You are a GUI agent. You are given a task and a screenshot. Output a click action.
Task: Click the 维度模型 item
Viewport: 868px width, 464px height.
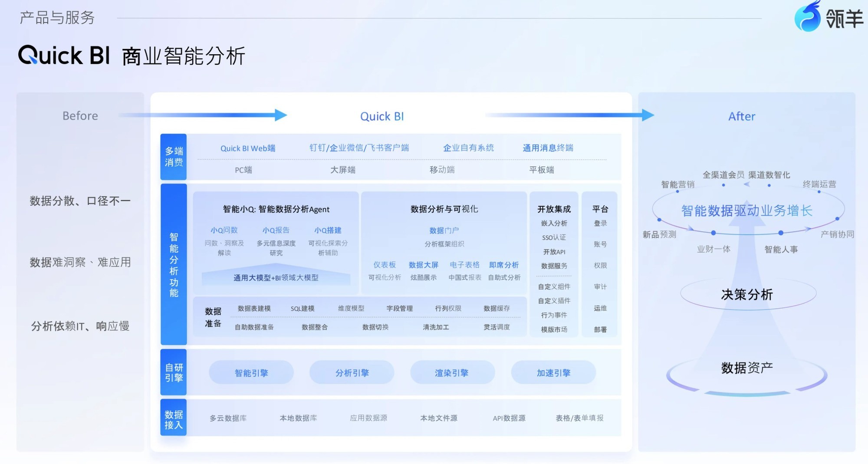[351, 308]
